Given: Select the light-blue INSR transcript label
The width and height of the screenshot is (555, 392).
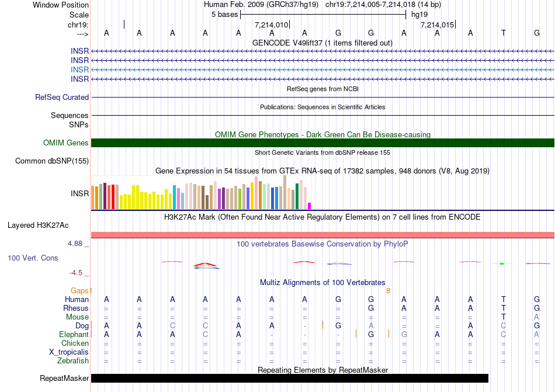Looking at the screenshot, I should pyautogui.click(x=80, y=70).
